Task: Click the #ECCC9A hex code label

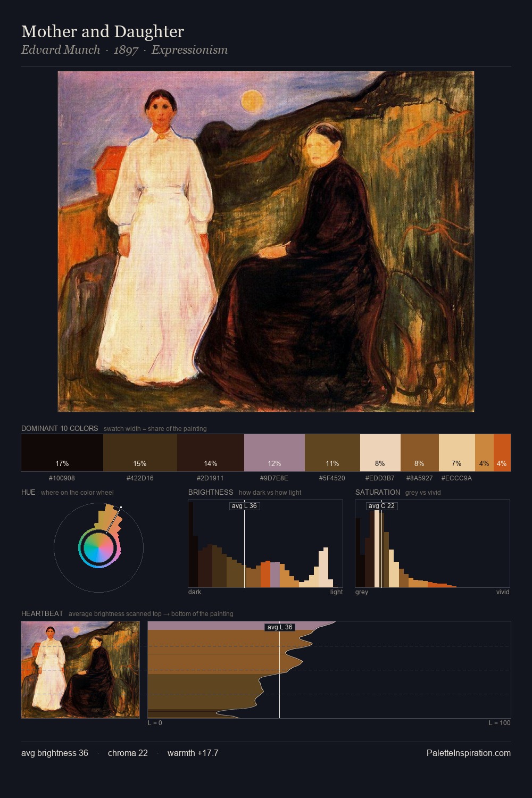Action: pyautogui.click(x=456, y=478)
